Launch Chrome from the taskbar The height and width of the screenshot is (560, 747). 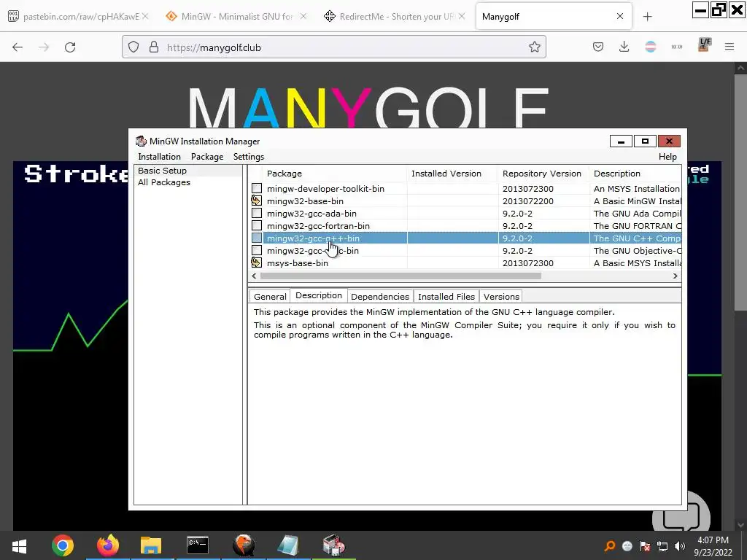tap(63, 545)
